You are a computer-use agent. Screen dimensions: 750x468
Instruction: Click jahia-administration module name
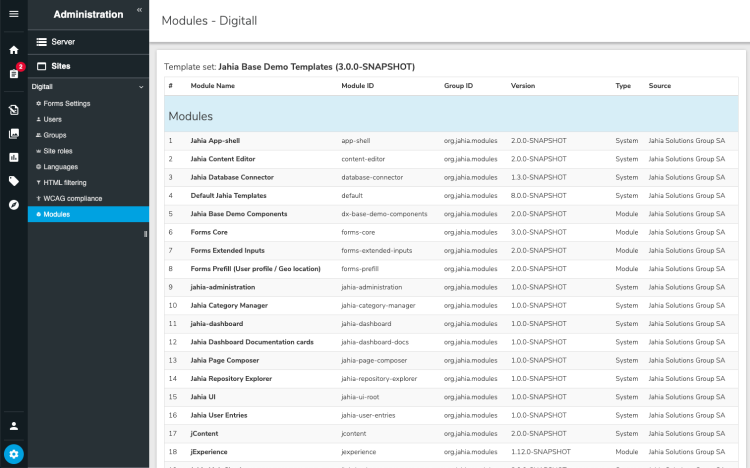pyautogui.click(x=222, y=287)
